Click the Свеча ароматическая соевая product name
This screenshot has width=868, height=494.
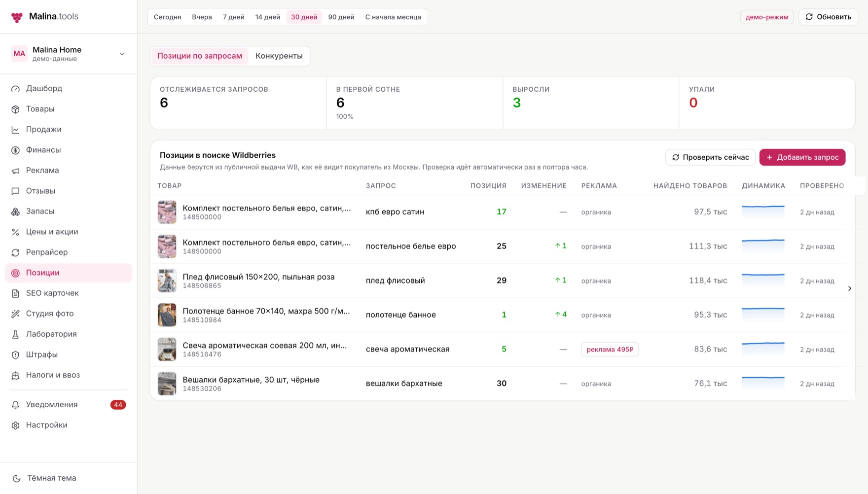click(x=265, y=346)
